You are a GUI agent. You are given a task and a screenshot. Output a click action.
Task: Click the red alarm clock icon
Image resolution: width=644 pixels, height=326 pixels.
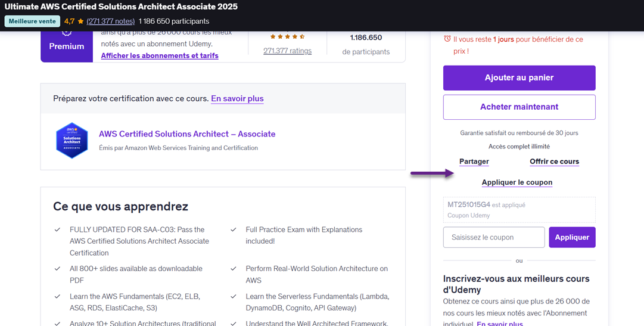[447, 39]
